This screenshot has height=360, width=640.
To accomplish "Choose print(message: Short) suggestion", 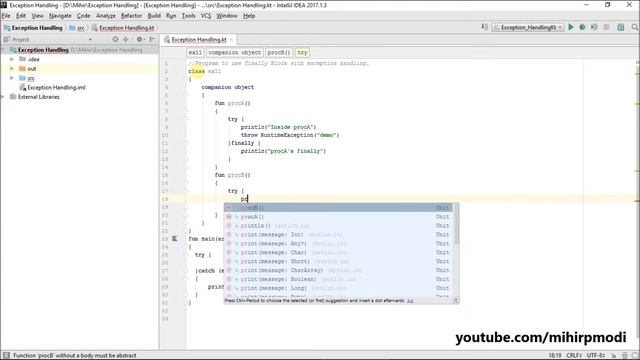I will tap(338, 261).
